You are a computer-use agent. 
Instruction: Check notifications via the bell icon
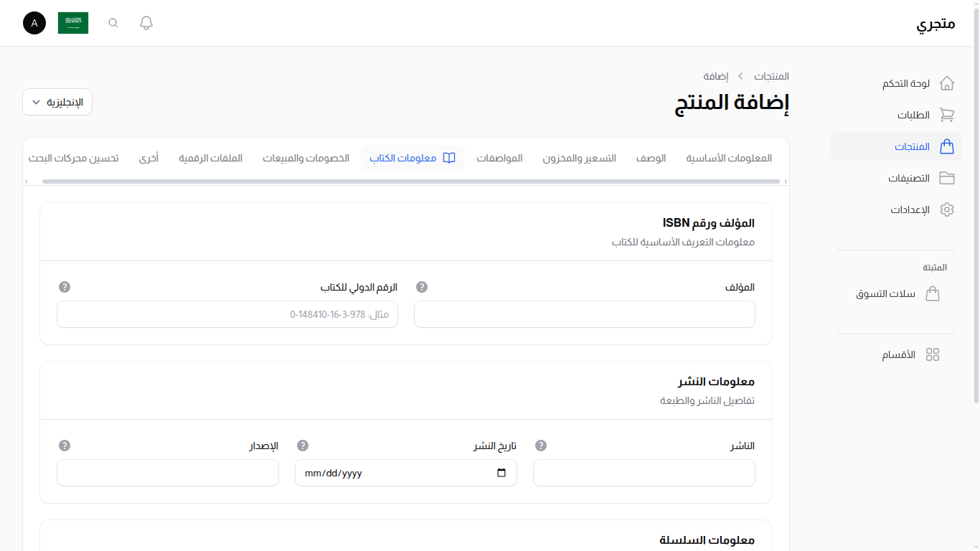pyautogui.click(x=146, y=23)
